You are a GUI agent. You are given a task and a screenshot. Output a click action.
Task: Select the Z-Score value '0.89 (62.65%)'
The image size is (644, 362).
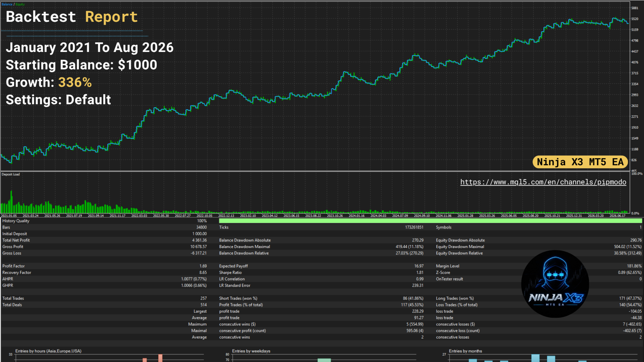(630, 273)
